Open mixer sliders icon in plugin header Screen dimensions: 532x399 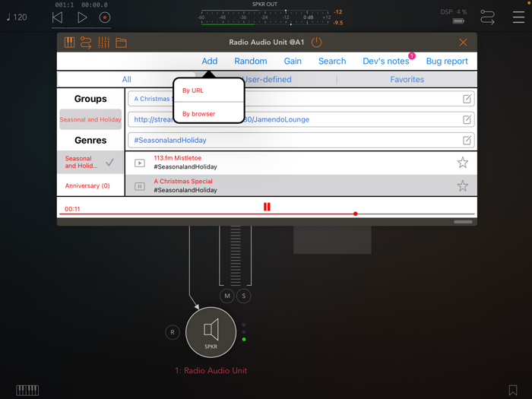[103, 43]
